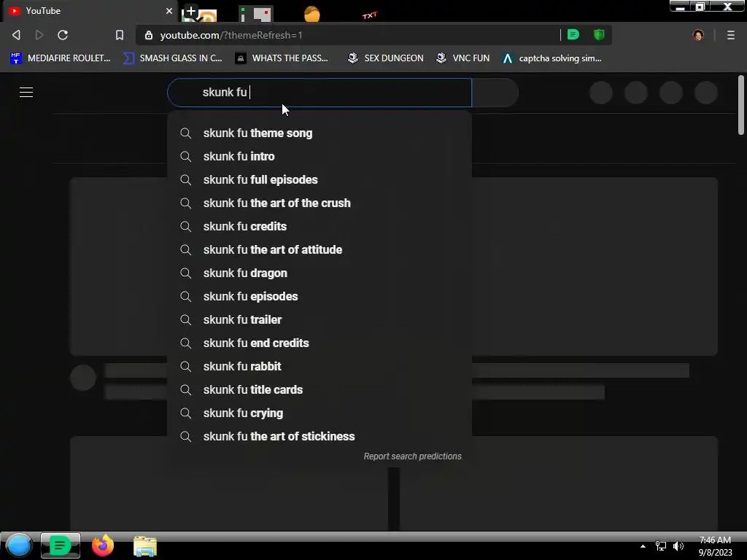Click the address bar URL
Viewport: 747px width, 560px height.
[x=231, y=35]
